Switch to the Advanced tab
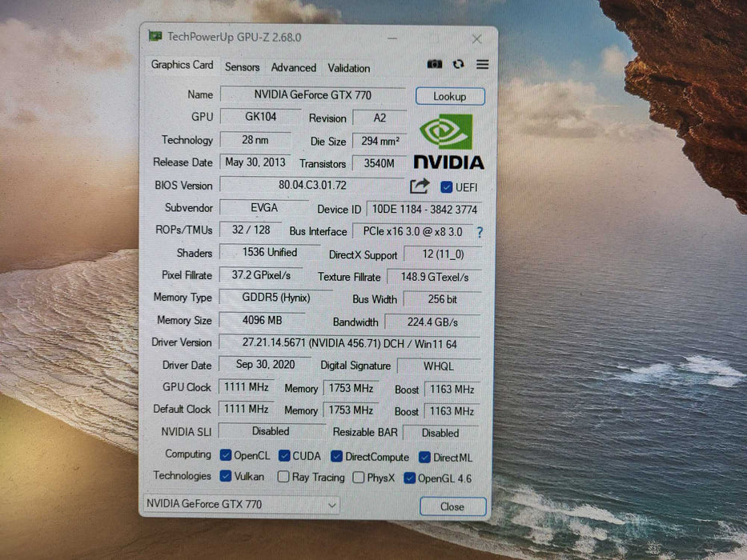The height and width of the screenshot is (560, 747). [293, 68]
